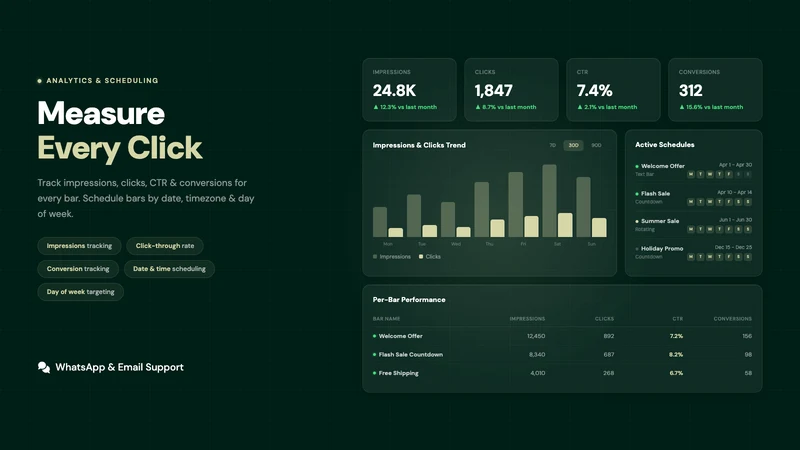
Task: Click the Impressions tracking tag
Action: point(79,246)
